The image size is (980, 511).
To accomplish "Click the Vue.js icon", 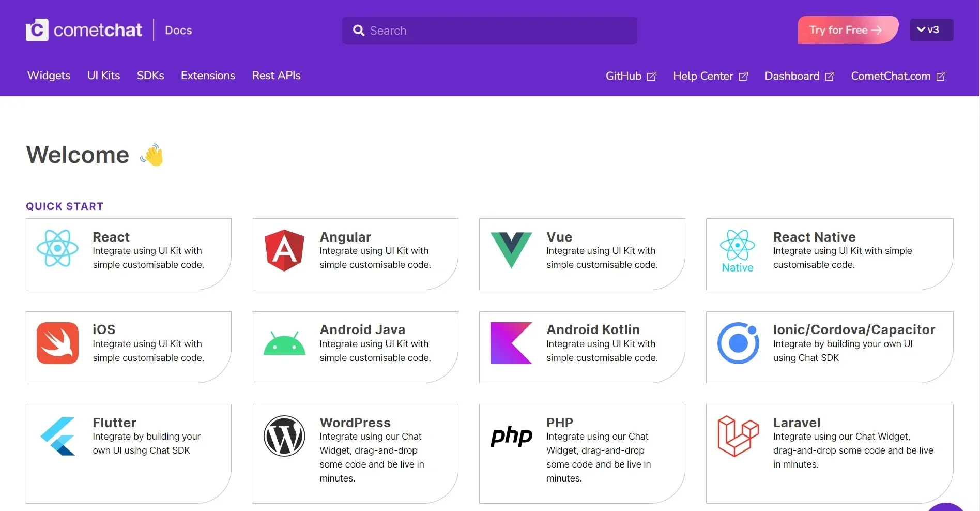I will point(511,250).
